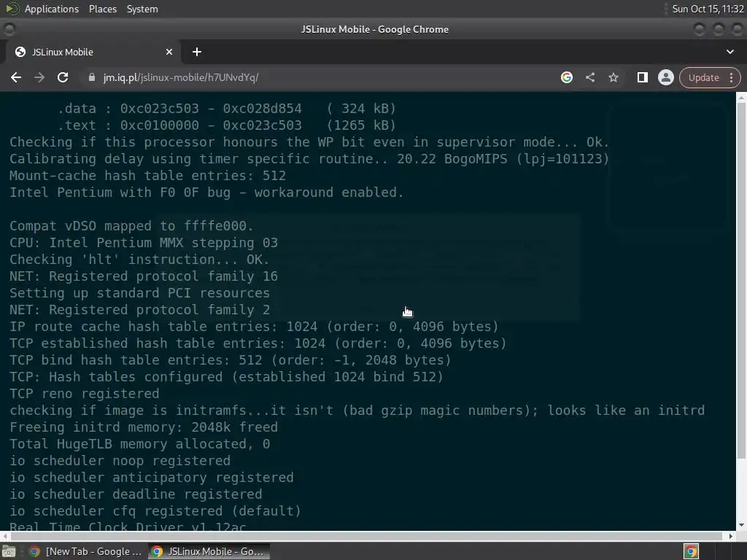The width and height of the screenshot is (747, 560).
Task: Go back to the previous page
Action: [16, 77]
